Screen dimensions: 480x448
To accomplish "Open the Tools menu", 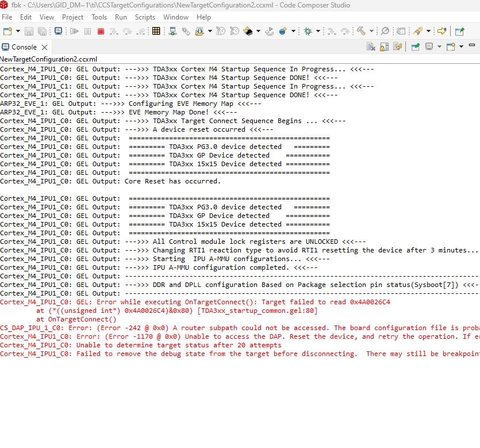I will click(x=99, y=17).
